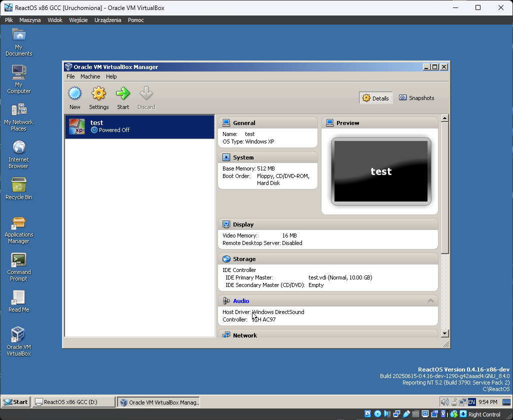Open the File menu in VirtualBox Manager
This screenshot has height=420, width=513.
[x=70, y=76]
